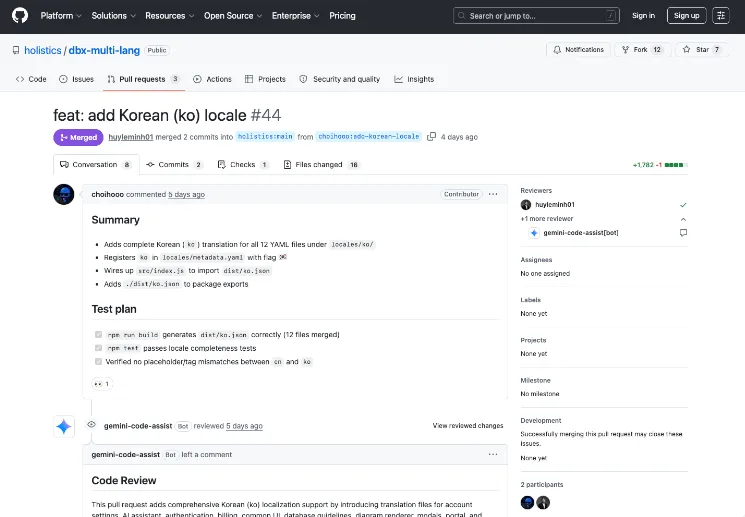Click the eyes reaction emoji button

pyautogui.click(x=102, y=384)
